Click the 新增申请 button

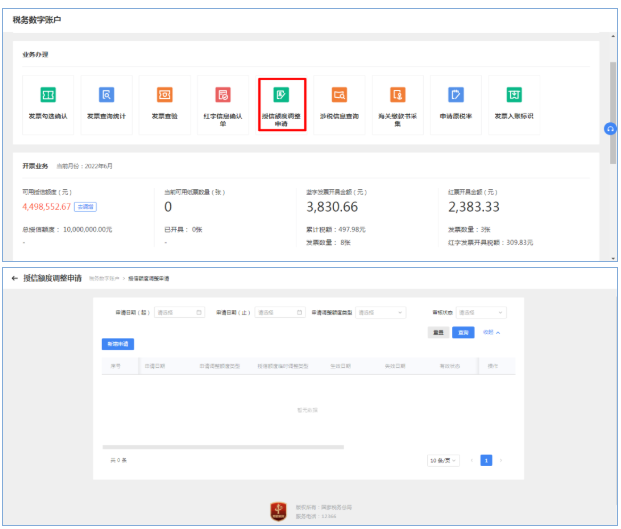[x=119, y=344]
